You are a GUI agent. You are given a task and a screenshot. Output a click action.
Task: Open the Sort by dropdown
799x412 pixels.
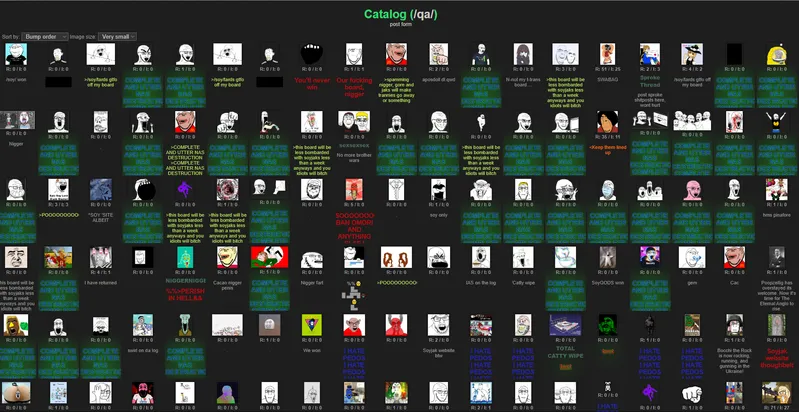coord(46,36)
